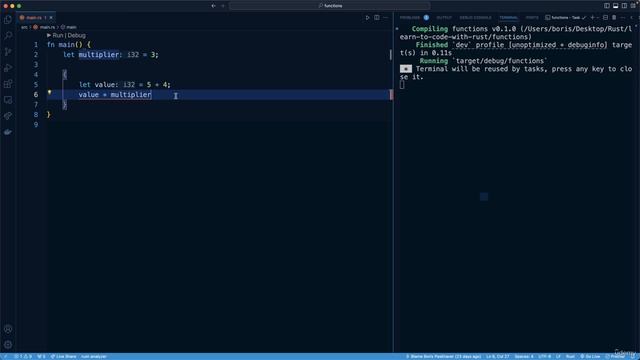Open the Extensions view
This screenshot has height=360, width=640.
pyautogui.click(x=8, y=84)
